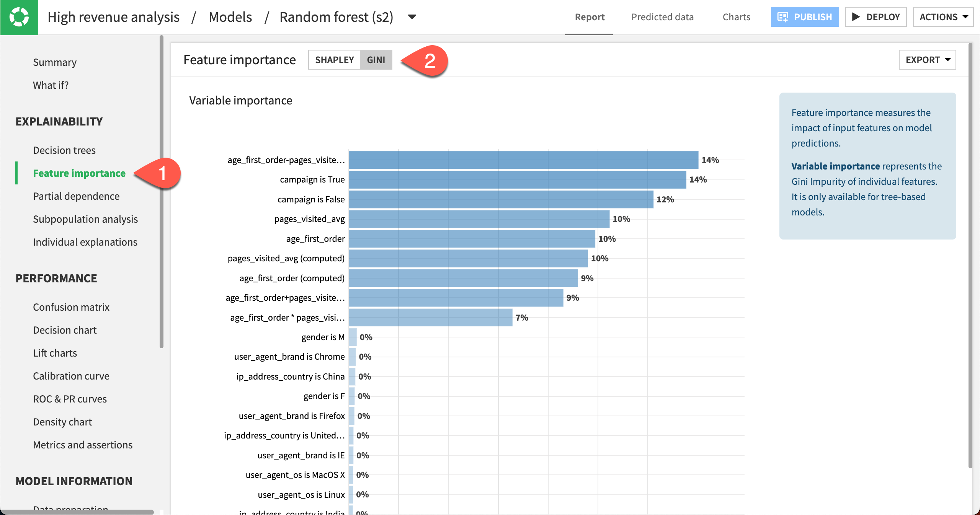Click the ACTIONS dropdown icon
The width and height of the screenshot is (980, 515).
[x=966, y=16]
